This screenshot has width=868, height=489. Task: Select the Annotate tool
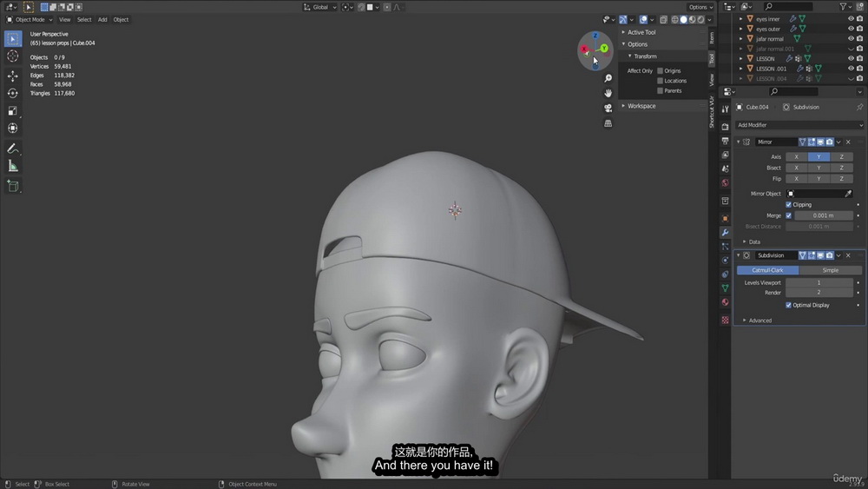tap(13, 149)
